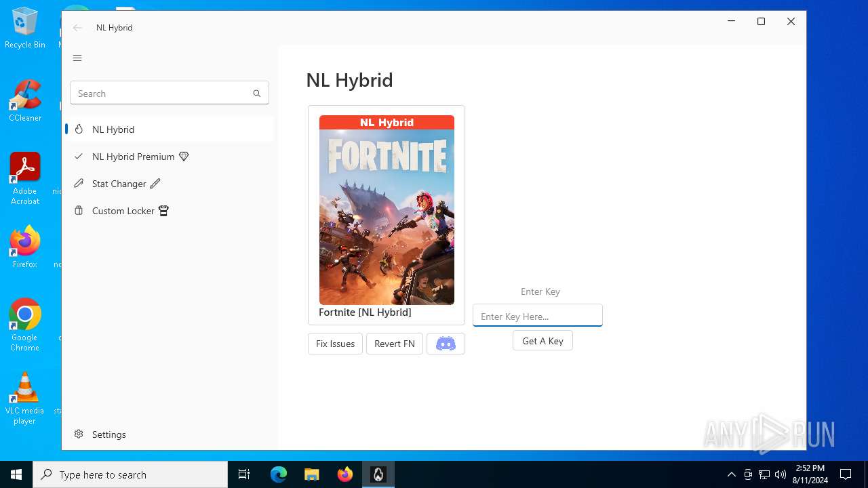Image resolution: width=868 pixels, height=488 pixels.
Task: Click the diamond icon next to Premium
Action: [x=184, y=157]
